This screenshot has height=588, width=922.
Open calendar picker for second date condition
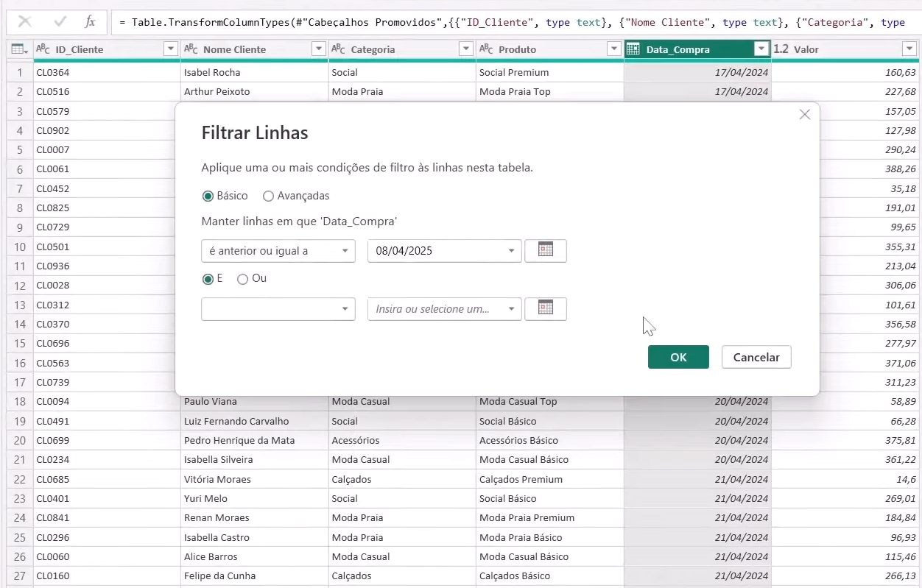point(546,308)
